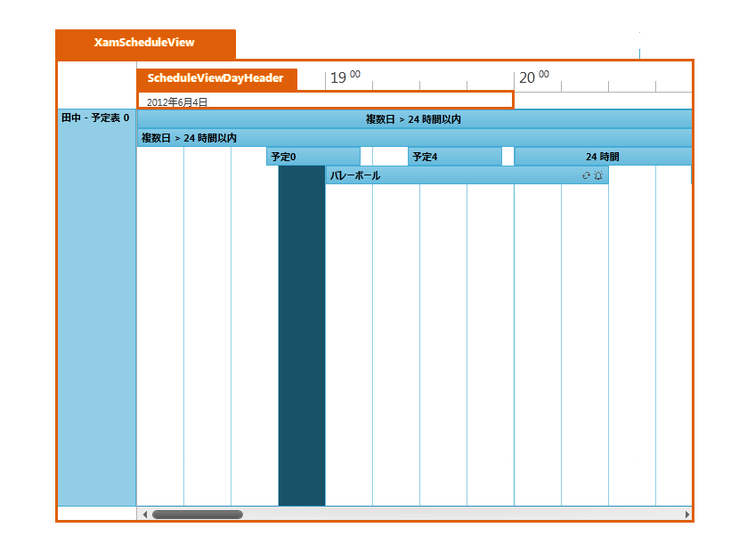Click the 2012年6月4日 day header
Viewport: 747px width, 560px height.
tap(325, 101)
